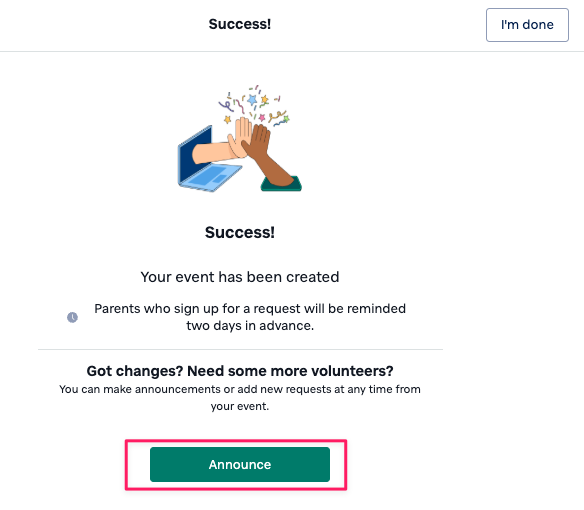Click the horizontal divider below reminder text

pyautogui.click(x=240, y=349)
